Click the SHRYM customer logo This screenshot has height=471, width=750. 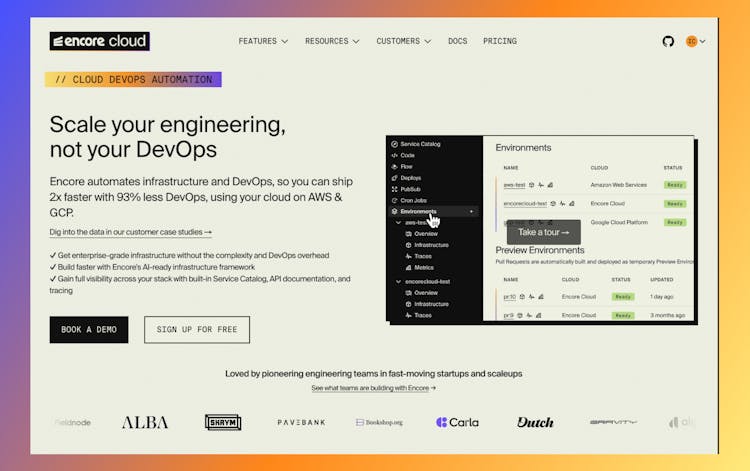coord(223,422)
